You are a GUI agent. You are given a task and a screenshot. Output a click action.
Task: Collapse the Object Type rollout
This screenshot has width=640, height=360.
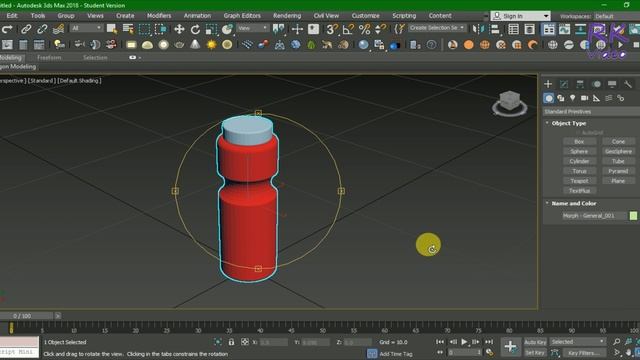(569, 123)
